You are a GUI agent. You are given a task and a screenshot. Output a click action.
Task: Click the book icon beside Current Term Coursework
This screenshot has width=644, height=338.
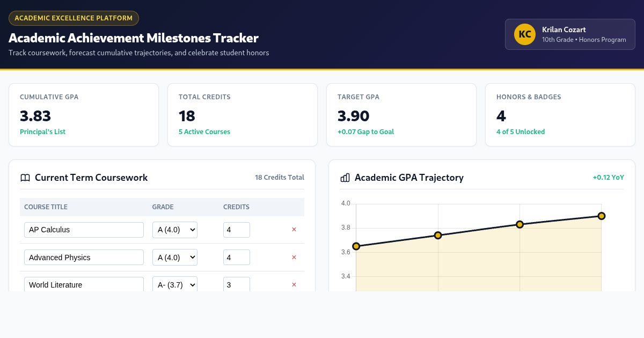(x=25, y=178)
